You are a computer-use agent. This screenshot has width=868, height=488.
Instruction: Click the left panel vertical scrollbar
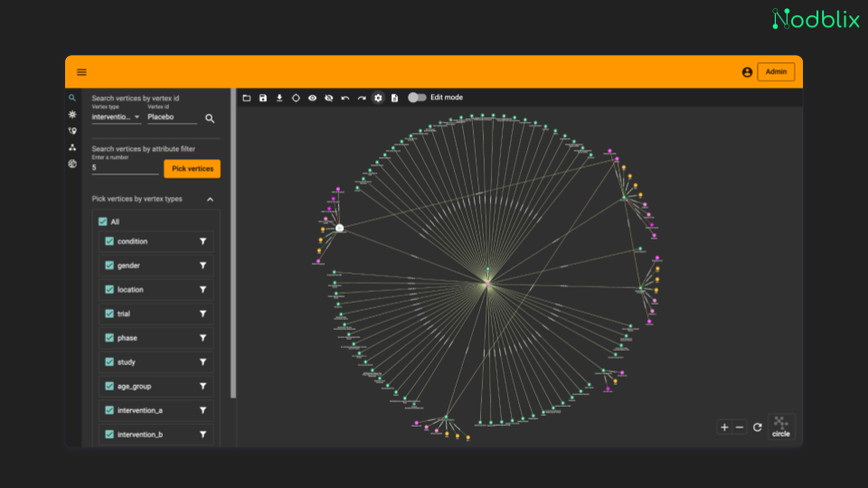tap(233, 243)
